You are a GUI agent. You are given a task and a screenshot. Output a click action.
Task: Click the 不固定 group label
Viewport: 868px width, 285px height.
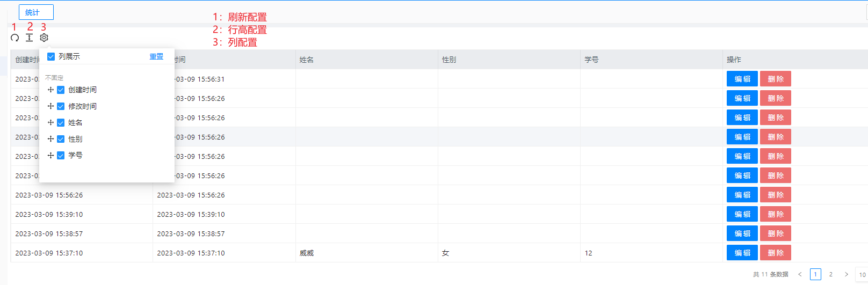click(54, 78)
